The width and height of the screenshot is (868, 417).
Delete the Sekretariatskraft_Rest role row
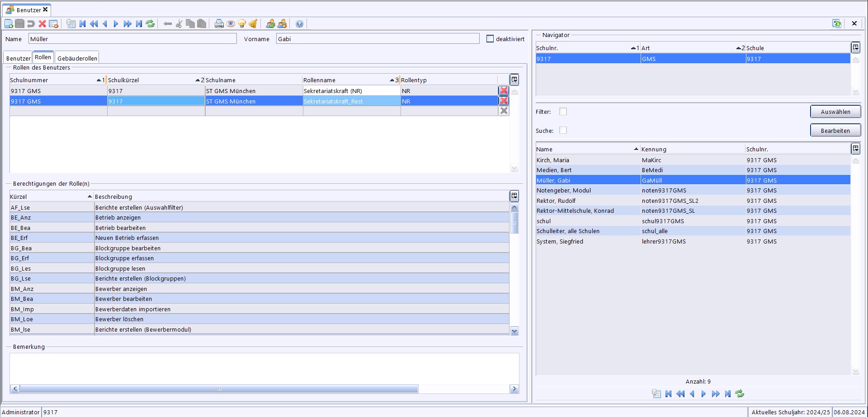504,101
